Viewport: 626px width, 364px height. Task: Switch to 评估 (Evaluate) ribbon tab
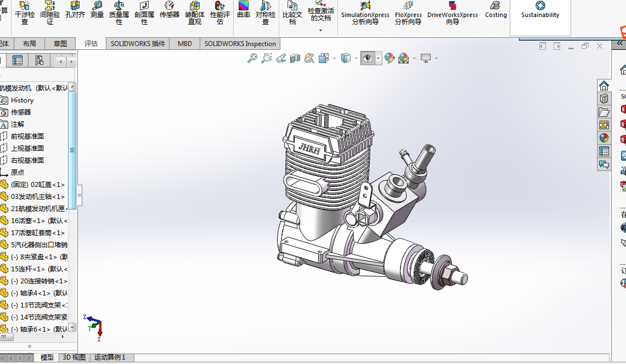pyautogui.click(x=91, y=43)
